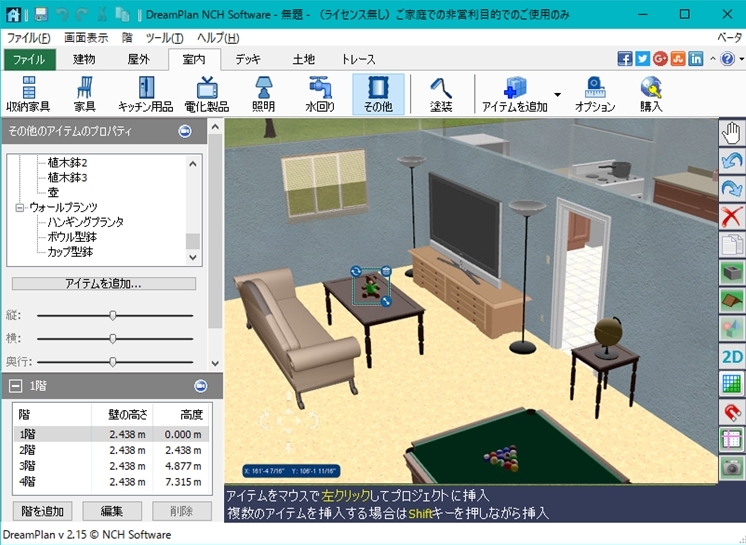Open the 水回り plumbing category

[320, 94]
